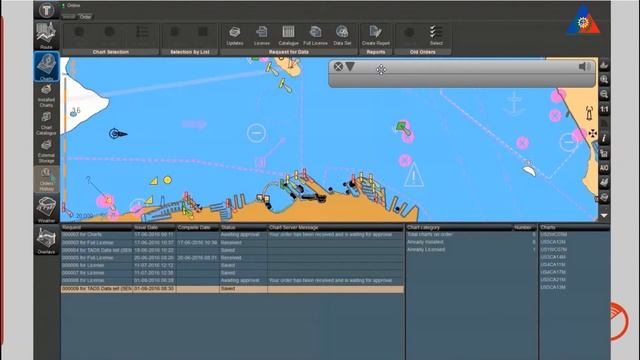Image resolution: width=640 pixels, height=360 pixels.
Task: Zoom out of the chart
Action: (604, 94)
